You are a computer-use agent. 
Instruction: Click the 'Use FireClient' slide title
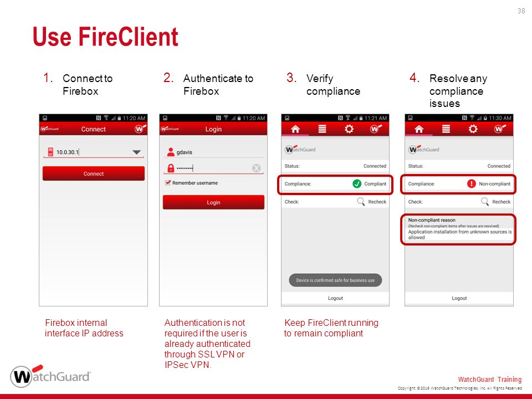coord(105,37)
